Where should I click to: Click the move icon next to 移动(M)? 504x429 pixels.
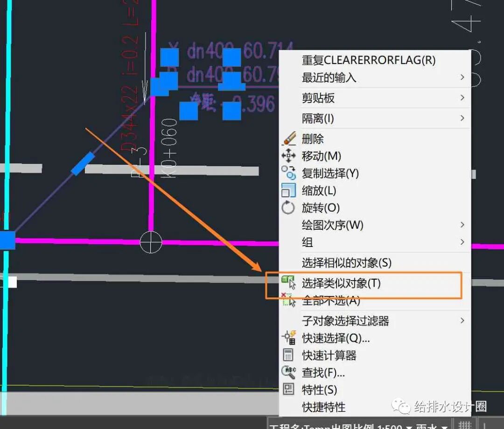(x=288, y=155)
